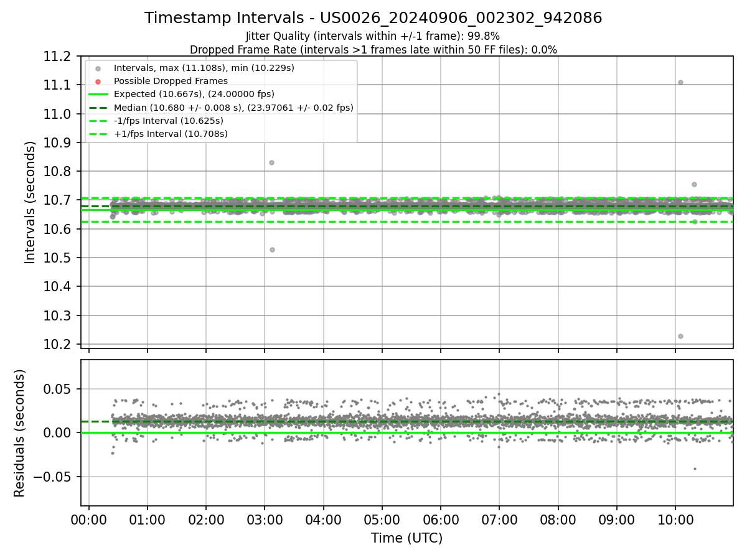Click the 09:00 x-axis tick label
The height and width of the screenshot is (560, 747).
pos(617,520)
